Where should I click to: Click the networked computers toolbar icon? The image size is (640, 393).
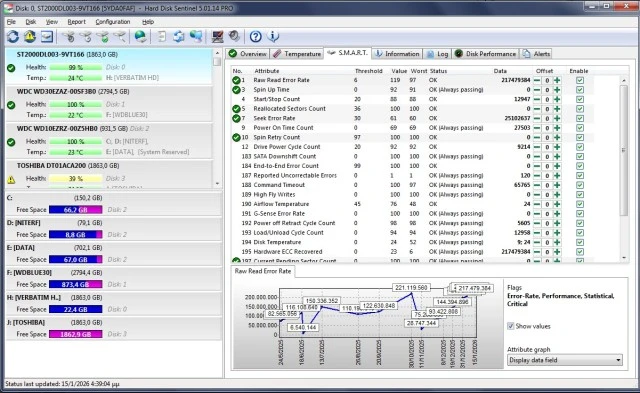(x=196, y=37)
